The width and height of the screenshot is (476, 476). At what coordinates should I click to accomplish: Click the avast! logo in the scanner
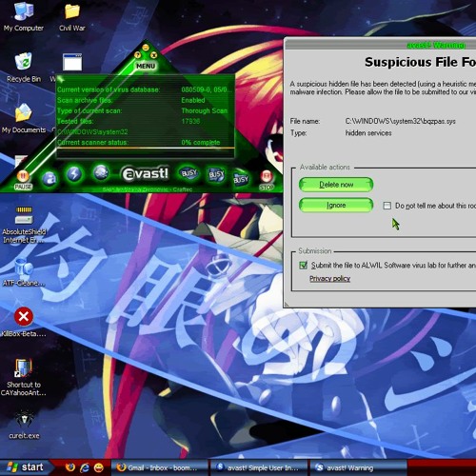tap(145, 174)
